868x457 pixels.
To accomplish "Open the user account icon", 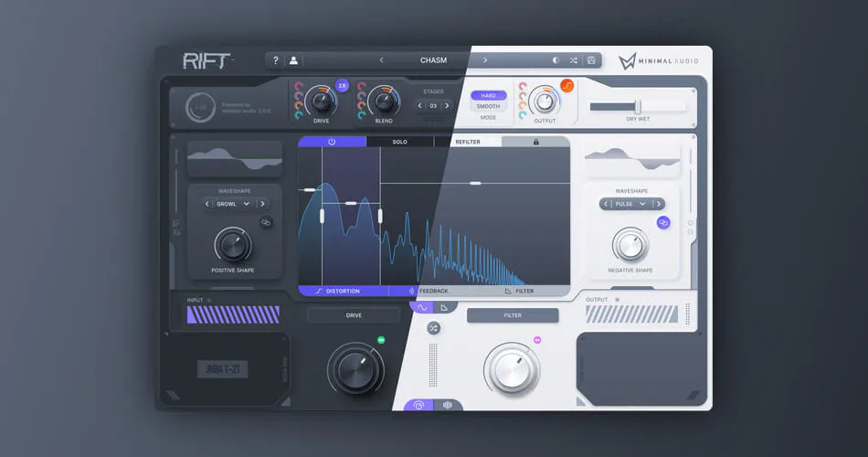I will pyautogui.click(x=293, y=60).
